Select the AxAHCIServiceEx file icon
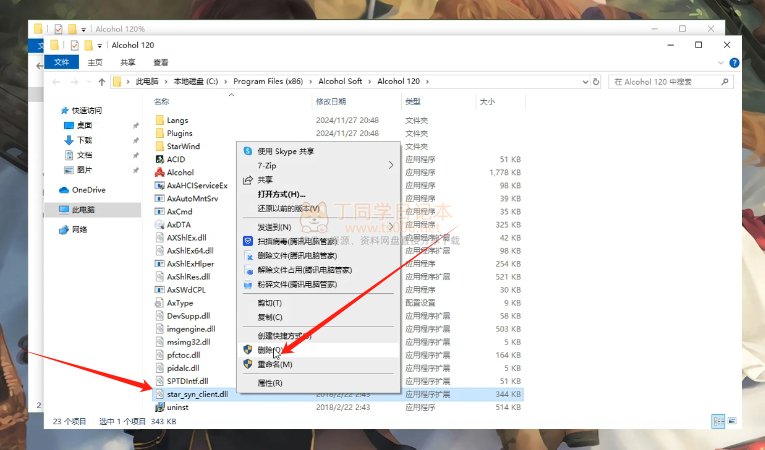765x450 pixels. pyautogui.click(x=160, y=185)
